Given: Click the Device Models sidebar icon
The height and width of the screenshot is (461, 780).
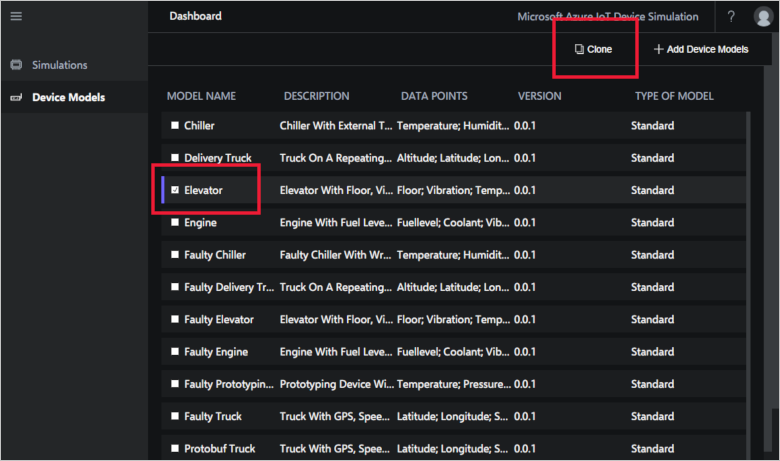Looking at the screenshot, I should (x=16, y=97).
